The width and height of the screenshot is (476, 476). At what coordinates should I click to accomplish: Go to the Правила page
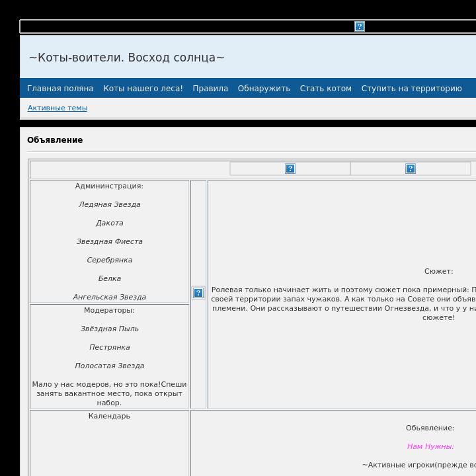point(210,89)
